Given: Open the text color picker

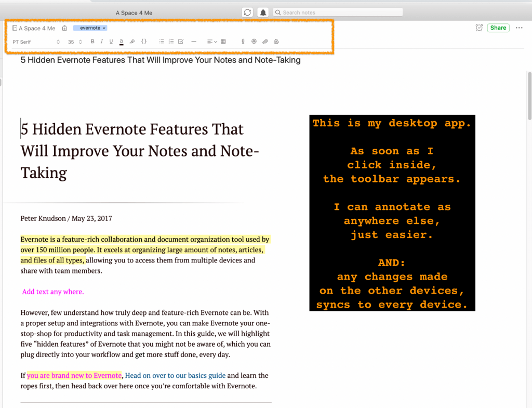Looking at the screenshot, I should (x=121, y=42).
